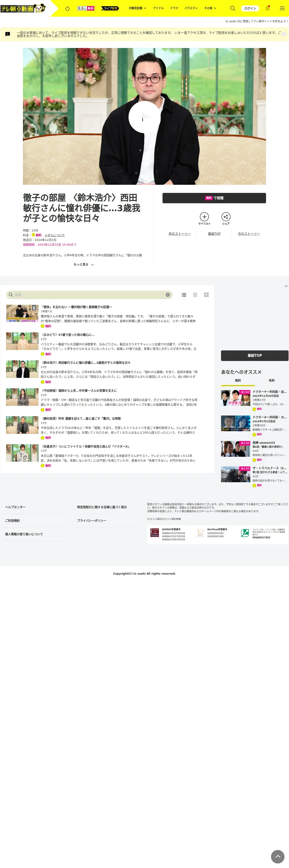Viewport: 289px width, 868px height.
Task: Open the 見逃し無料 badge link
Action: (86, 8)
